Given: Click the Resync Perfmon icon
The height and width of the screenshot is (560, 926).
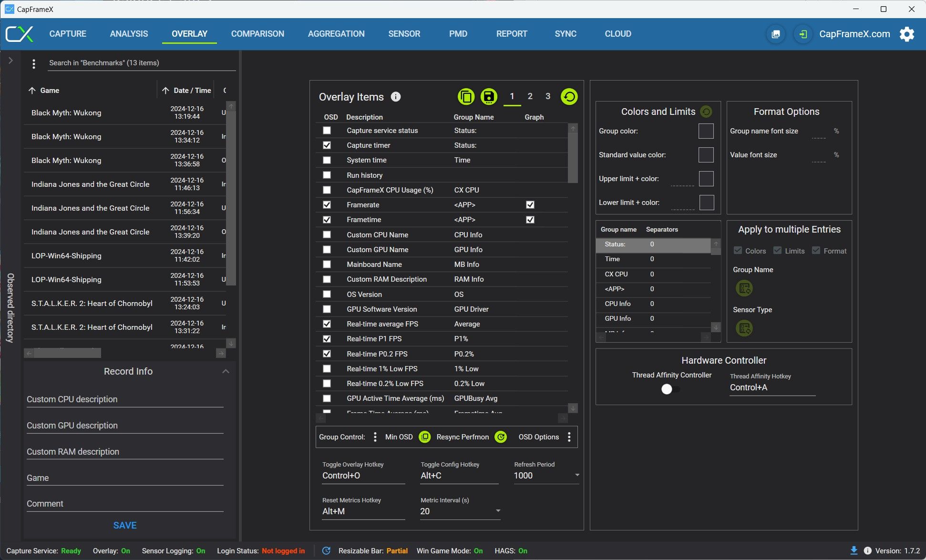Looking at the screenshot, I should click(501, 437).
